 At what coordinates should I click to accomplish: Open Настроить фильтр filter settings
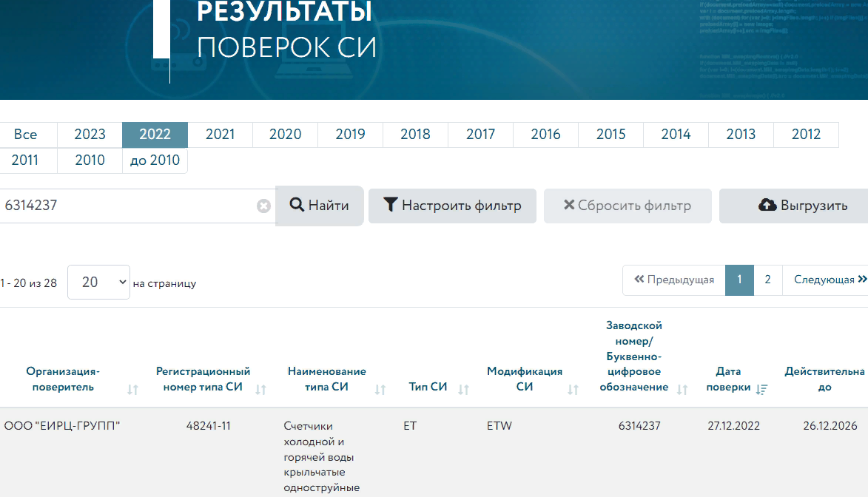(x=452, y=206)
